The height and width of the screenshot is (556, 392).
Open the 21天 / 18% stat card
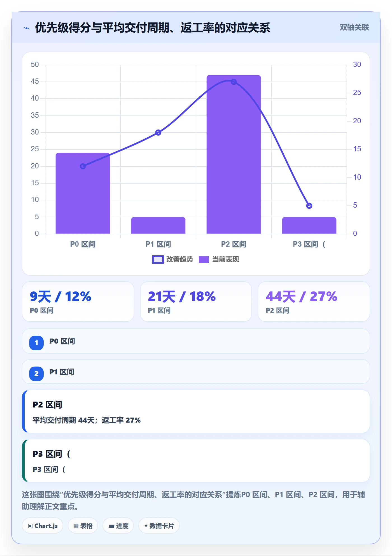tap(196, 302)
